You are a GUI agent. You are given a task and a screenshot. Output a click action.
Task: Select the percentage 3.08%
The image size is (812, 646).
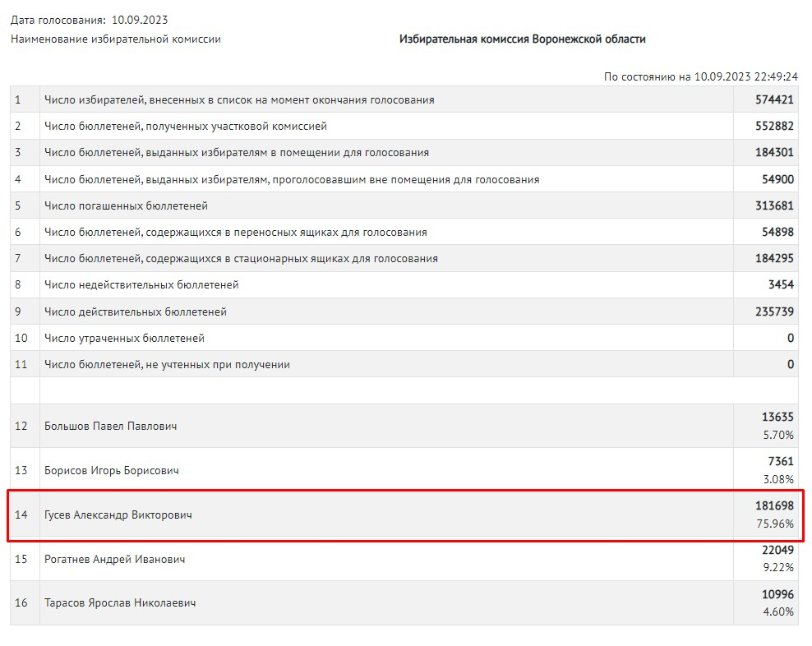point(778,479)
